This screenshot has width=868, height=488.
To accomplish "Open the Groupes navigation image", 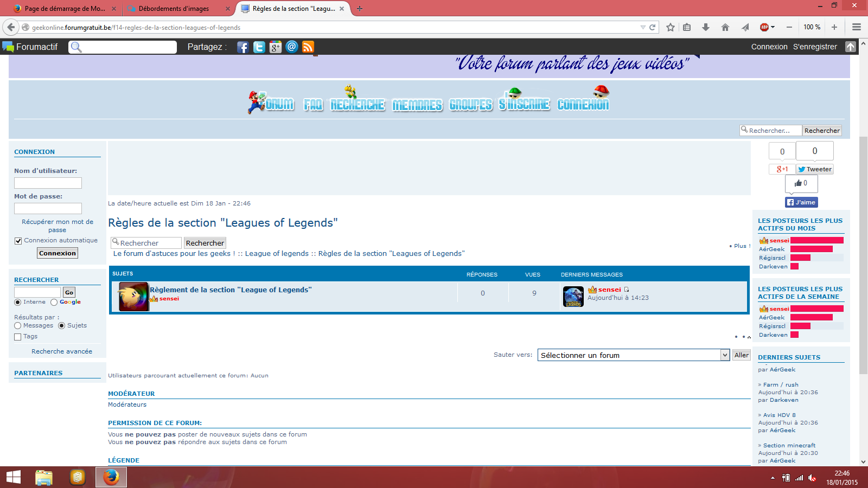I will (x=471, y=104).
